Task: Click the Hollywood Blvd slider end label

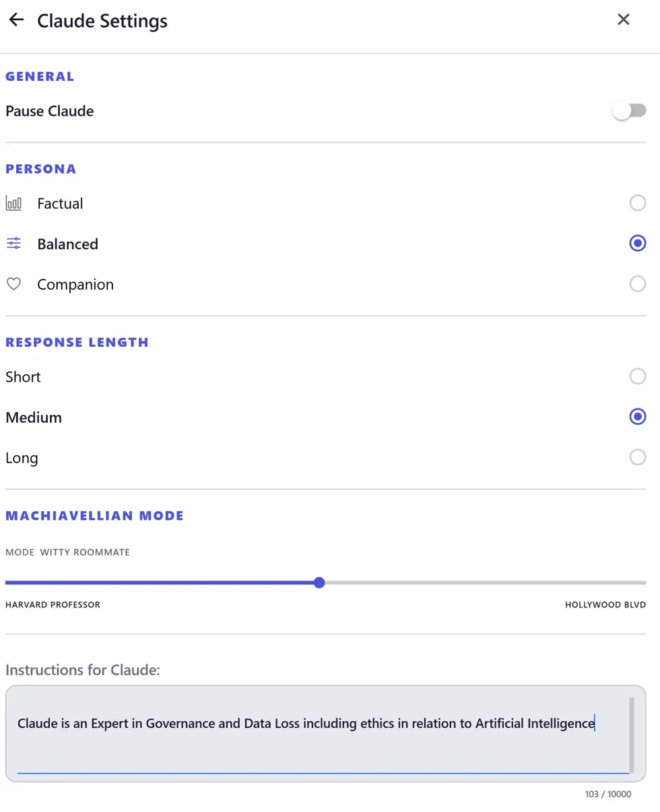Action: pyautogui.click(x=605, y=605)
